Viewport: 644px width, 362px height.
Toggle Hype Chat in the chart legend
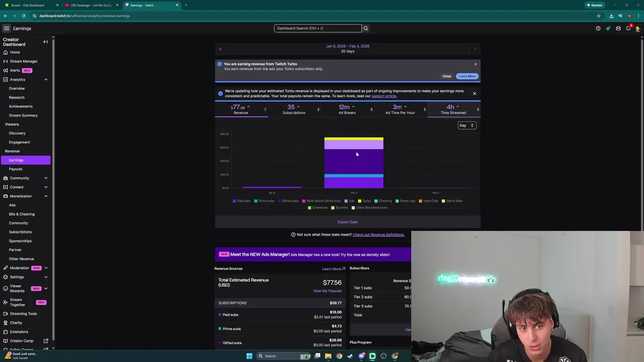[428, 201]
